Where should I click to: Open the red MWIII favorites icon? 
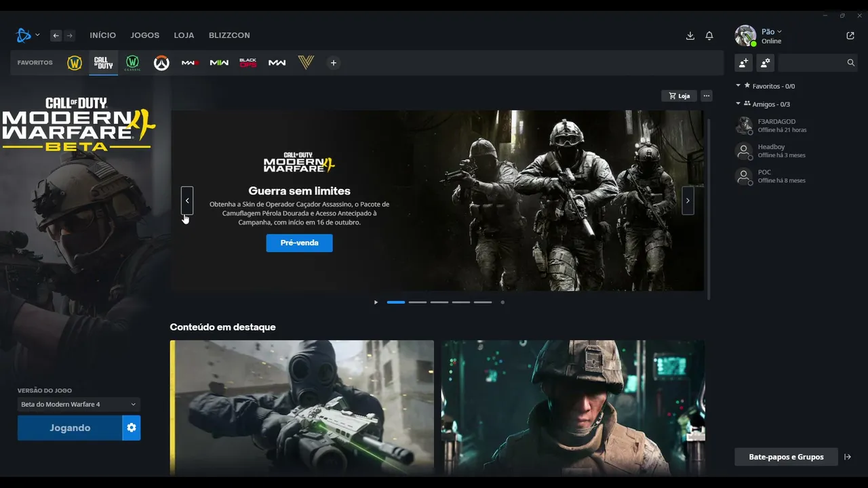point(191,63)
